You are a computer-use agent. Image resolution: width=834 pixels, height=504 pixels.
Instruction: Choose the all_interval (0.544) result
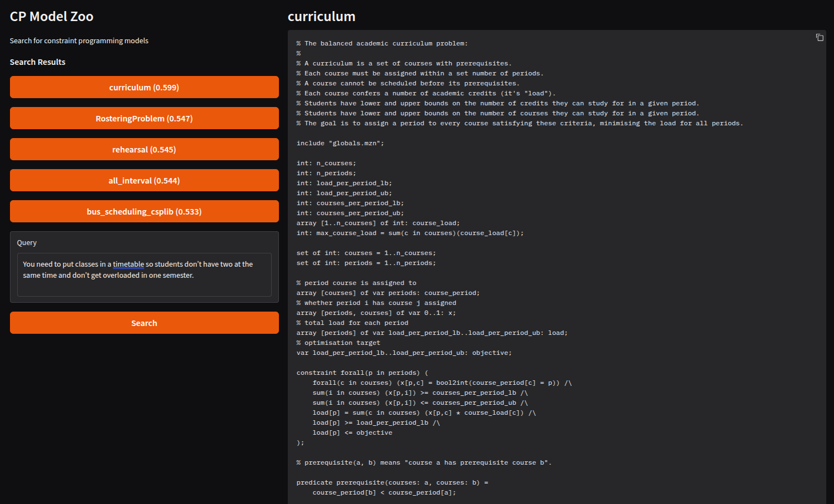click(x=144, y=181)
